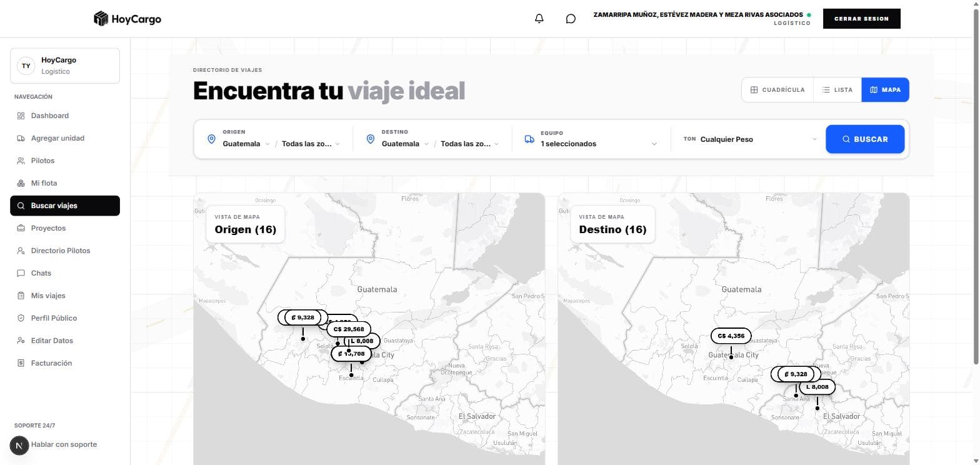Click destination map marker C$ 4,356
Viewport: 980px width, 465px height.
(731, 336)
